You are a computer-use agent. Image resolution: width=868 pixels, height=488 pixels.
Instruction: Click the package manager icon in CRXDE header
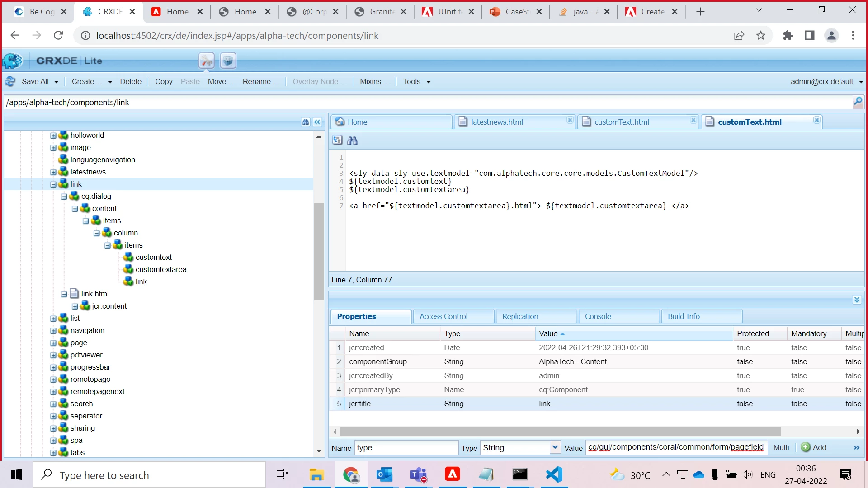click(228, 61)
